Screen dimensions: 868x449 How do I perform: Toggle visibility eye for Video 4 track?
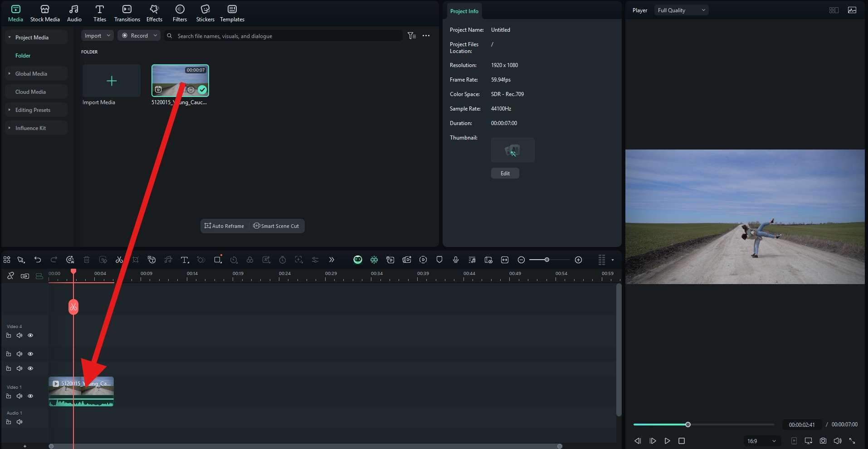point(30,335)
